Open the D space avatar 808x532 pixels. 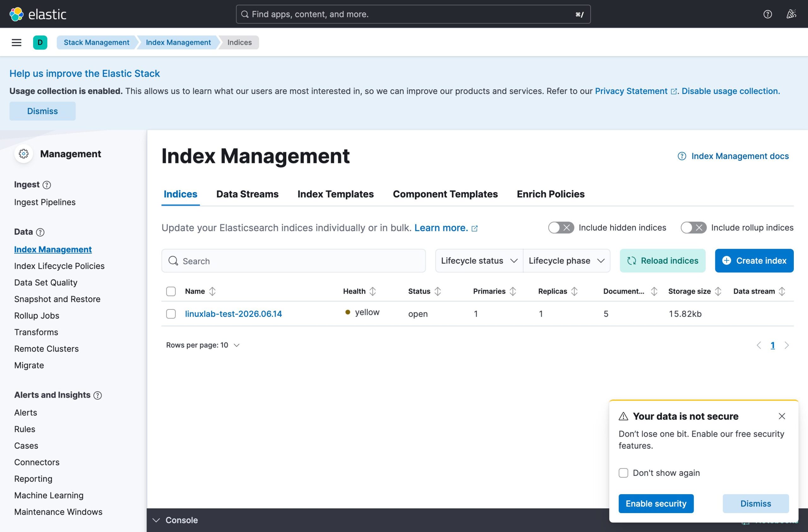click(40, 42)
